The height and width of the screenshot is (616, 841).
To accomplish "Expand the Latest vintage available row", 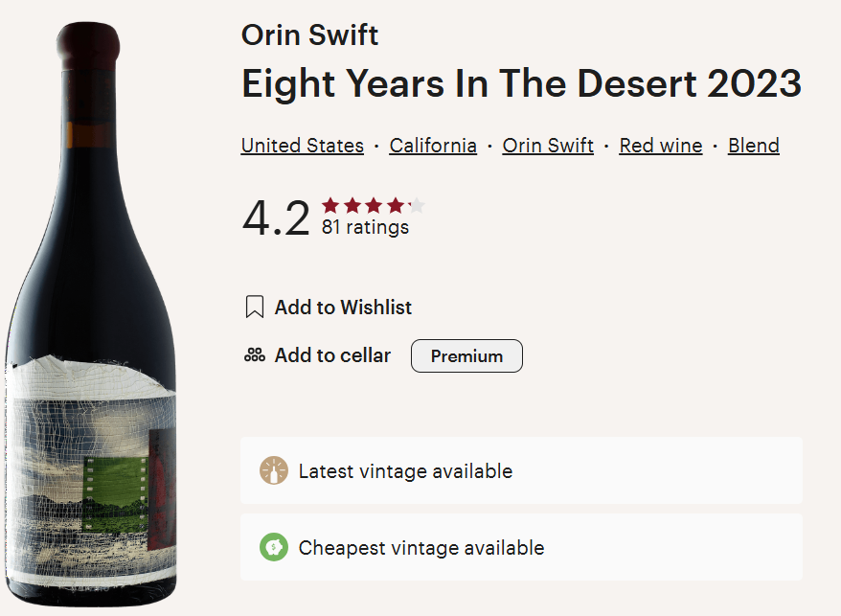I will [x=521, y=470].
